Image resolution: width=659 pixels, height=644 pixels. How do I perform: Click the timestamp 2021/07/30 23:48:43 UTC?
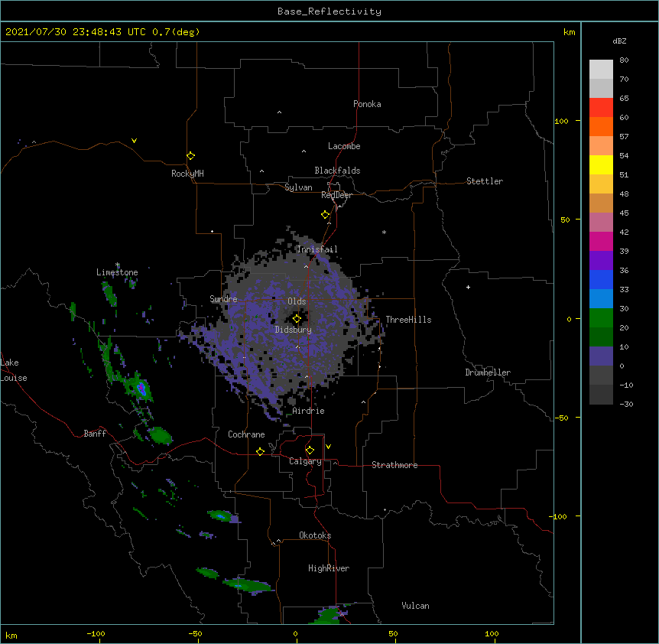pos(76,32)
